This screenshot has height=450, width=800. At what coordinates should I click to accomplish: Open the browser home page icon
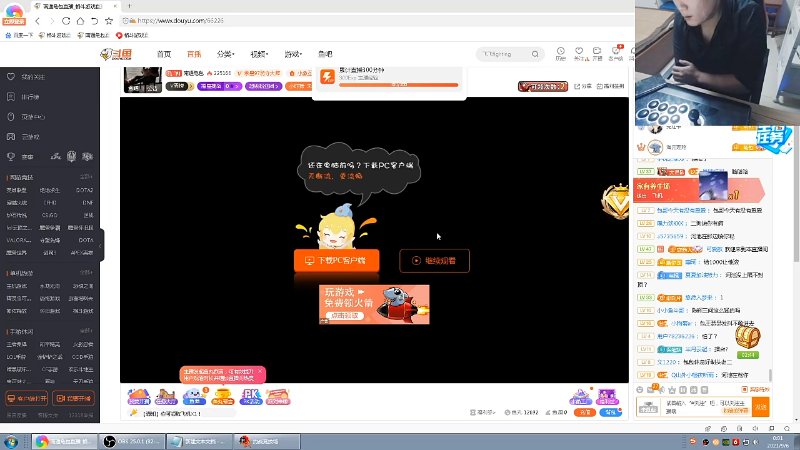pyautogui.click(x=80, y=21)
